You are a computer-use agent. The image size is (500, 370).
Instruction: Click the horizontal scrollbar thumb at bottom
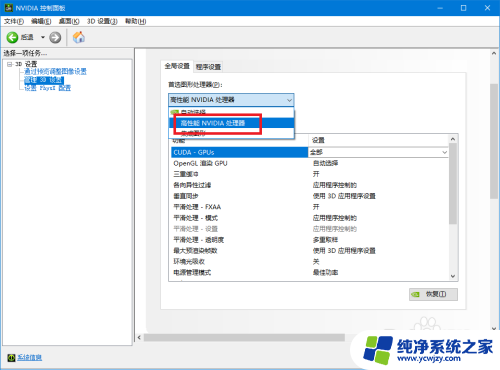(x=244, y=338)
